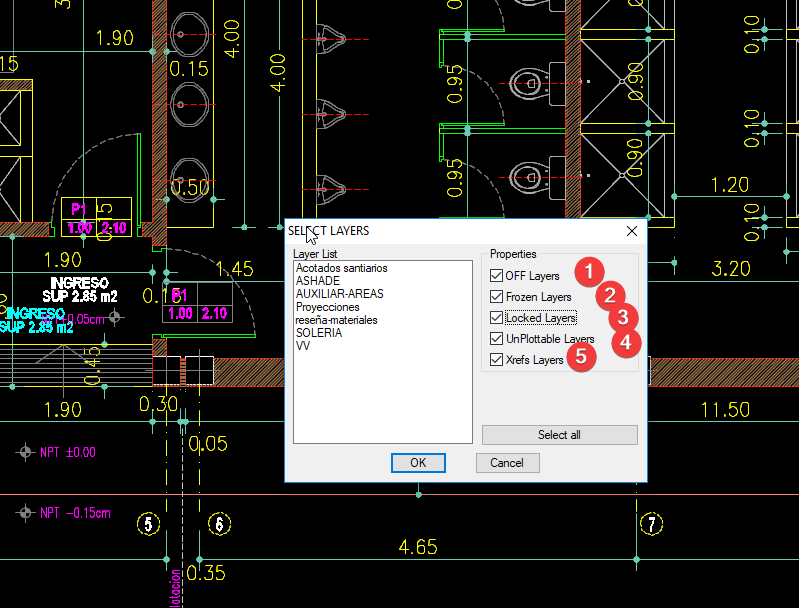Select the VV layer entry

[x=303, y=346]
